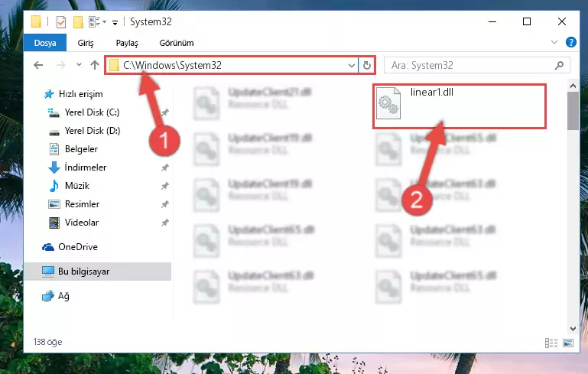
Task: Close the System32 window
Action: [562, 21]
